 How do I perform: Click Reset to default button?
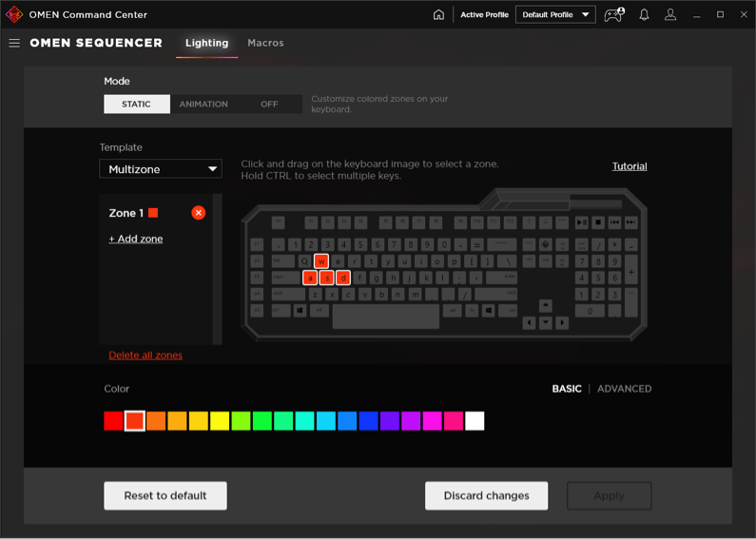tap(165, 495)
